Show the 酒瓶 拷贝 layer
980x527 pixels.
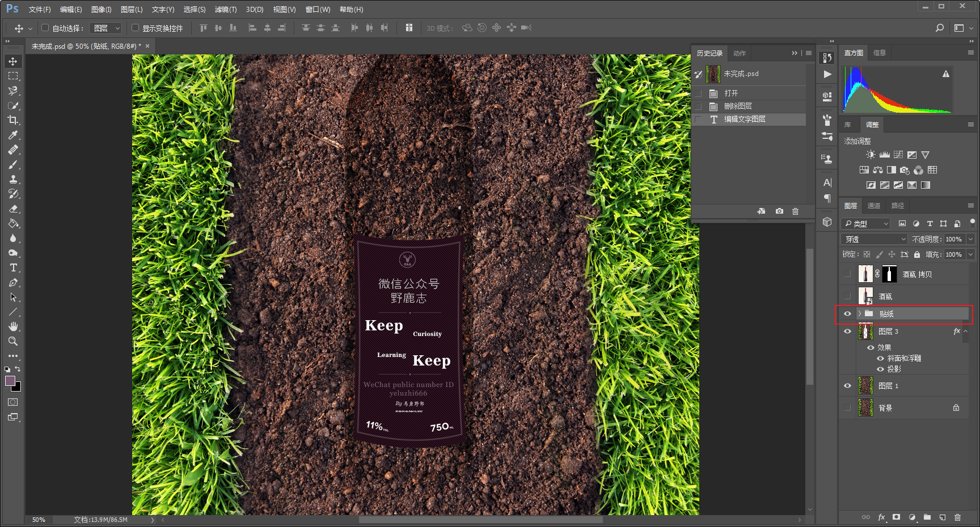tap(847, 274)
